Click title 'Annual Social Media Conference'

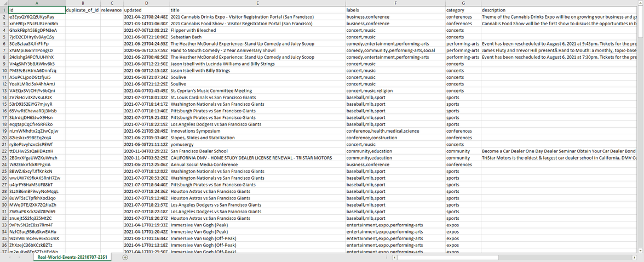tap(257, 164)
